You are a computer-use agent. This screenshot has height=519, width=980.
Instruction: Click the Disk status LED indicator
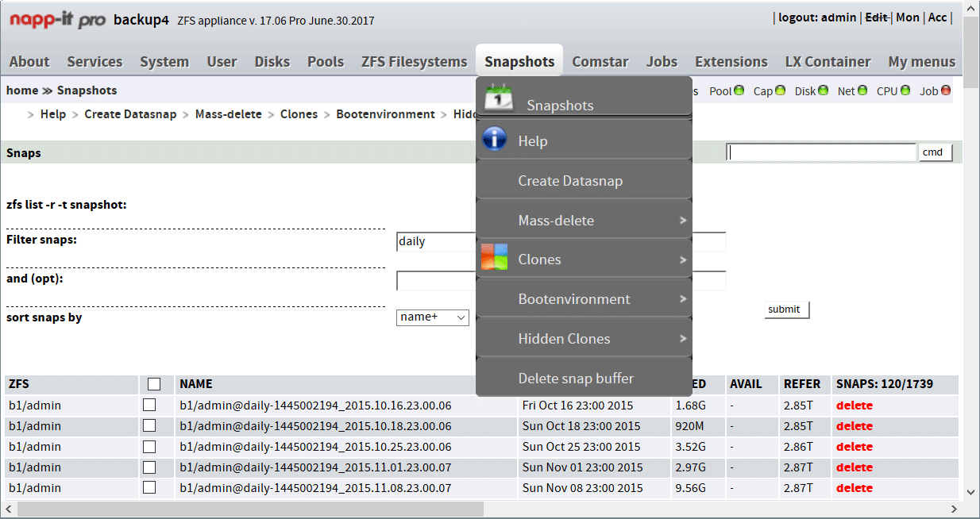point(823,90)
